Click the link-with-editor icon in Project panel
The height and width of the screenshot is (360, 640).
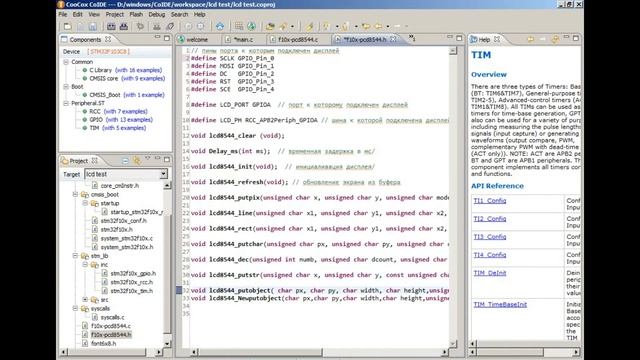coord(137,160)
